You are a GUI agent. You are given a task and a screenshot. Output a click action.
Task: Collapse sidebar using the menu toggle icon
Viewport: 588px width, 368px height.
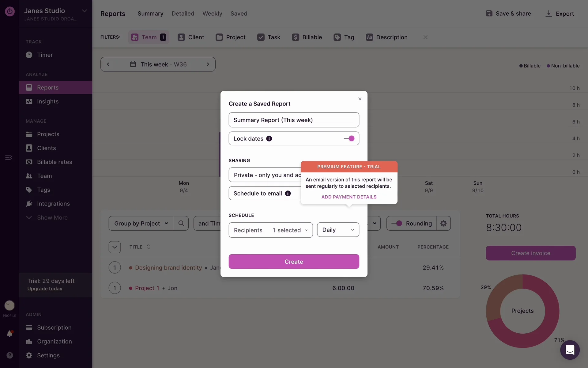(9, 157)
